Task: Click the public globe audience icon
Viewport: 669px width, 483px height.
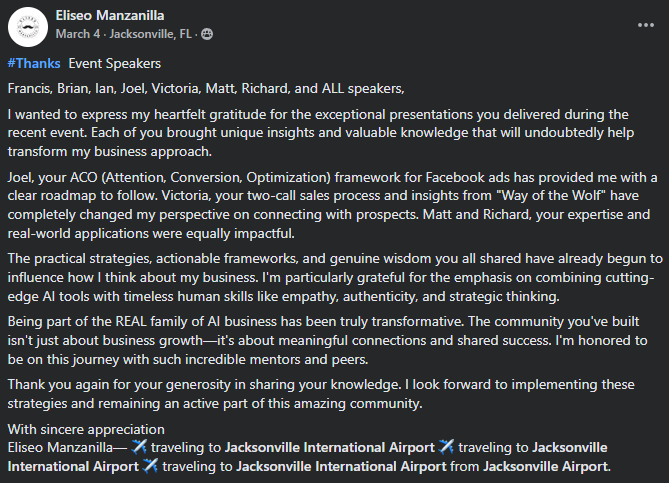Action: (208, 33)
